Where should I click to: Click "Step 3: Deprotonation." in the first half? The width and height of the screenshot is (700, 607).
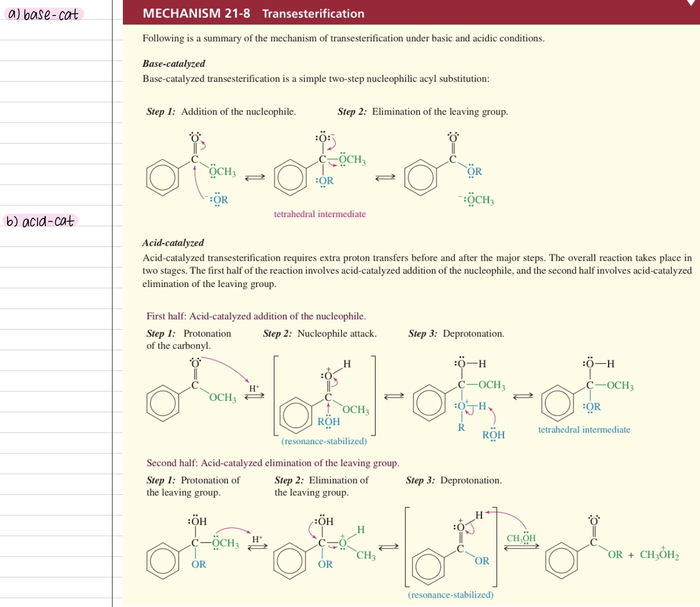click(x=456, y=333)
